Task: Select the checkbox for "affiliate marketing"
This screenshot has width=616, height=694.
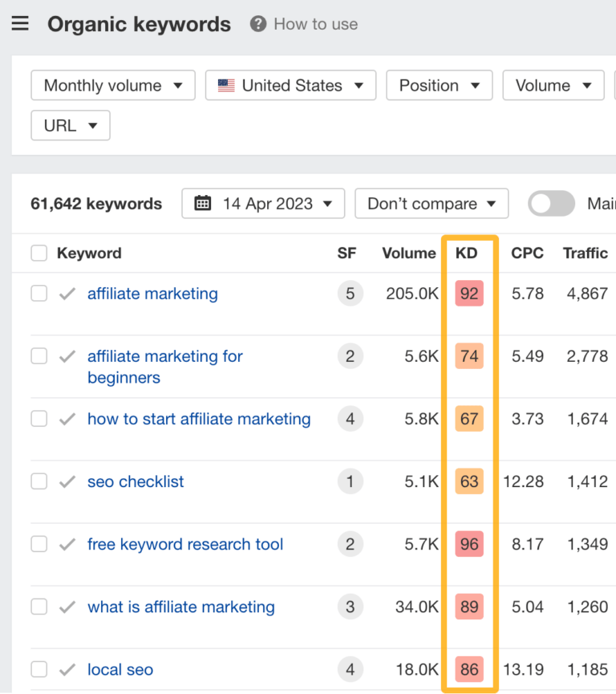Action: click(38, 294)
